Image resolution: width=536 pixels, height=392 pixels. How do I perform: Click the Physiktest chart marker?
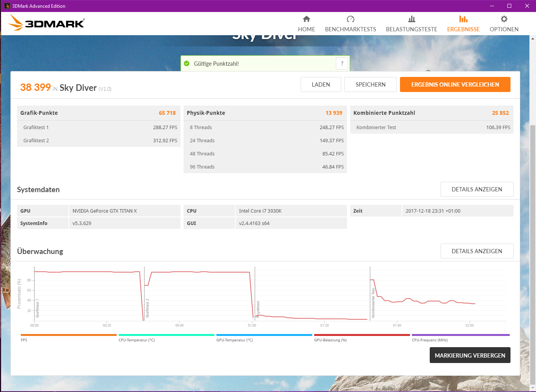tap(258, 309)
